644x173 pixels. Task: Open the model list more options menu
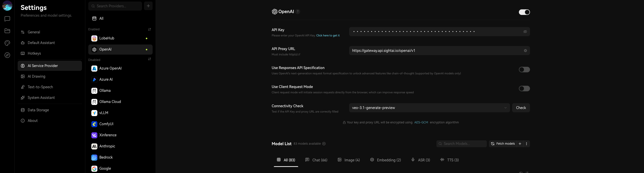click(x=526, y=144)
